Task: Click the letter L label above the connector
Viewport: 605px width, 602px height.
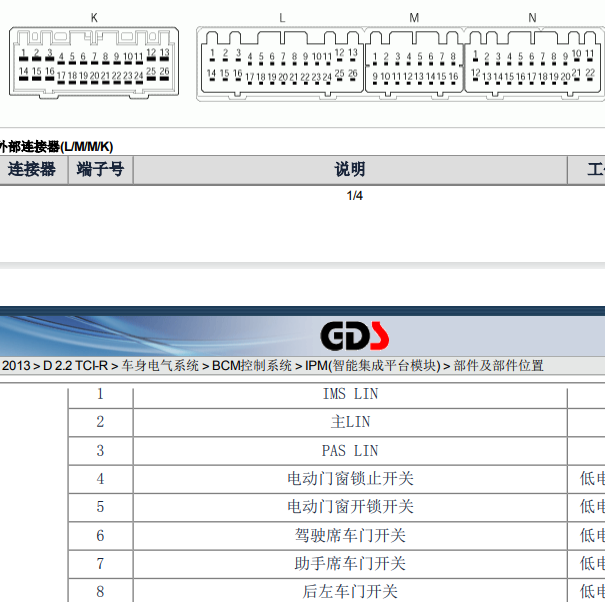Action: coord(282,18)
